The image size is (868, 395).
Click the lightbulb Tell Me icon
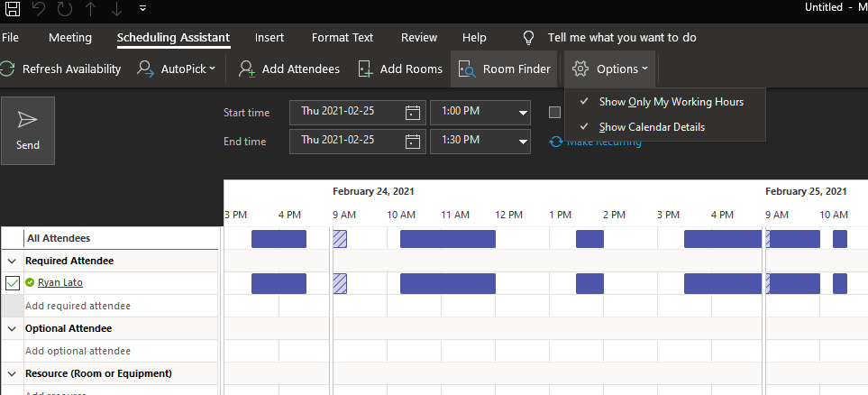pos(529,38)
